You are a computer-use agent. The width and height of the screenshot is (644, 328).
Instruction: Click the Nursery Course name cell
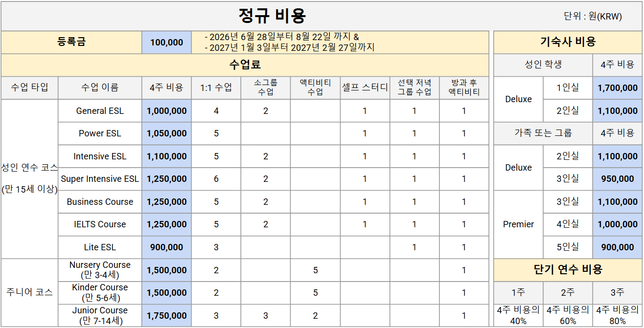tap(100, 270)
